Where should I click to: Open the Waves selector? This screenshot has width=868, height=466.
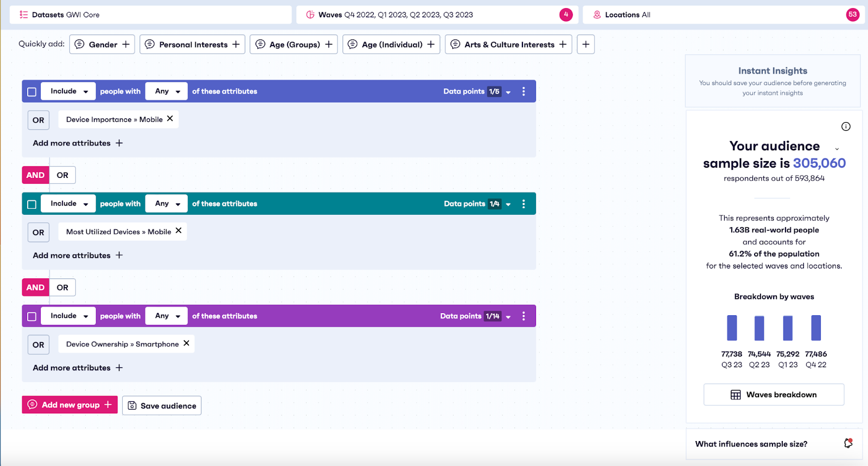437,15
